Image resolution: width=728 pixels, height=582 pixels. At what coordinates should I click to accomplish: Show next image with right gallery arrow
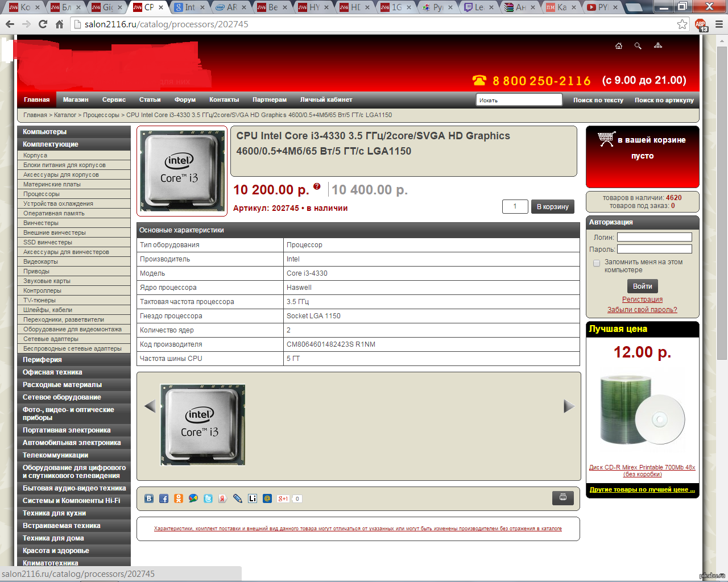pyautogui.click(x=568, y=406)
